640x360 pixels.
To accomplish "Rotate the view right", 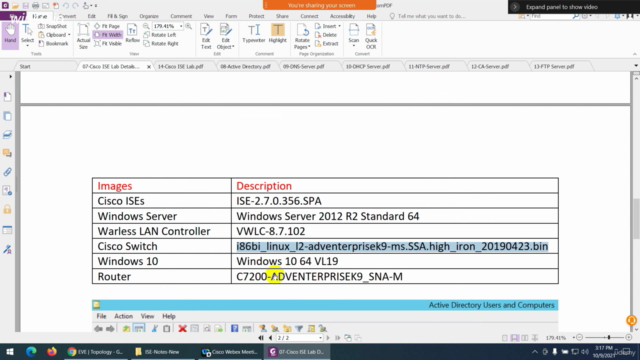I will [161, 43].
